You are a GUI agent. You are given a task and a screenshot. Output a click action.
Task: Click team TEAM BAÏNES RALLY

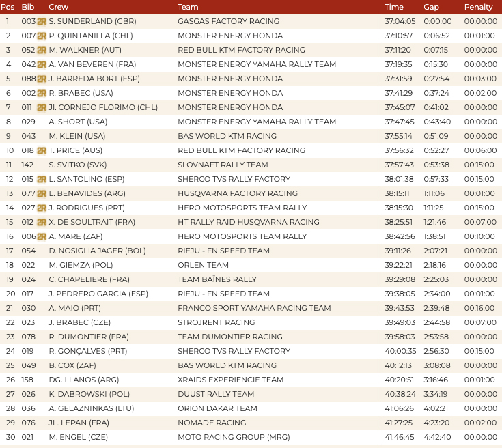[217, 279]
